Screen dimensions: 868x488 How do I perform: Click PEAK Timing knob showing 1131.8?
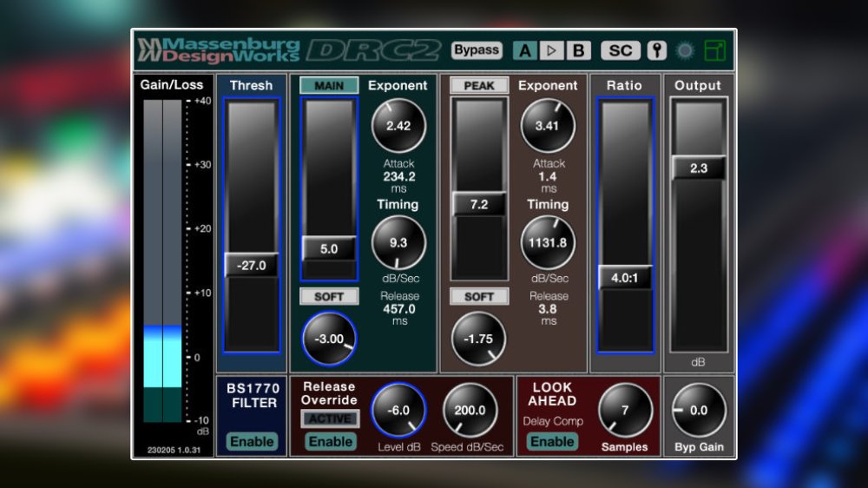click(548, 242)
